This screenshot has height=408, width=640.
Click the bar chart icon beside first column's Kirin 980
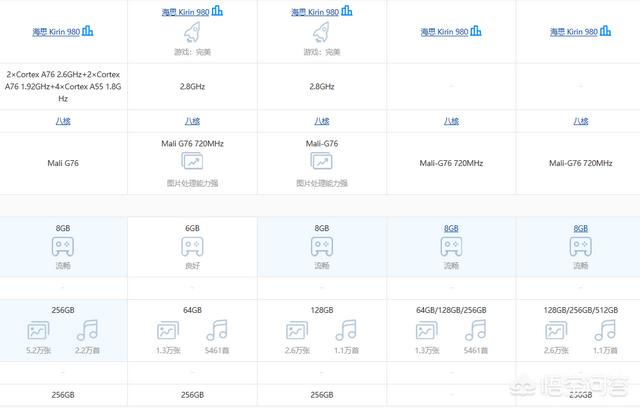87,31
